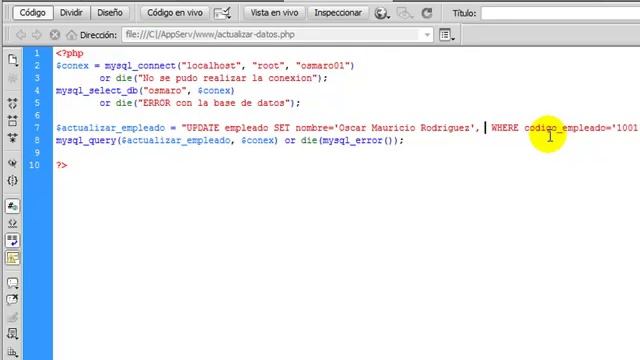Screen dimensions: 640x360
Task: Open the documents list icon
Action: tap(13, 60)
